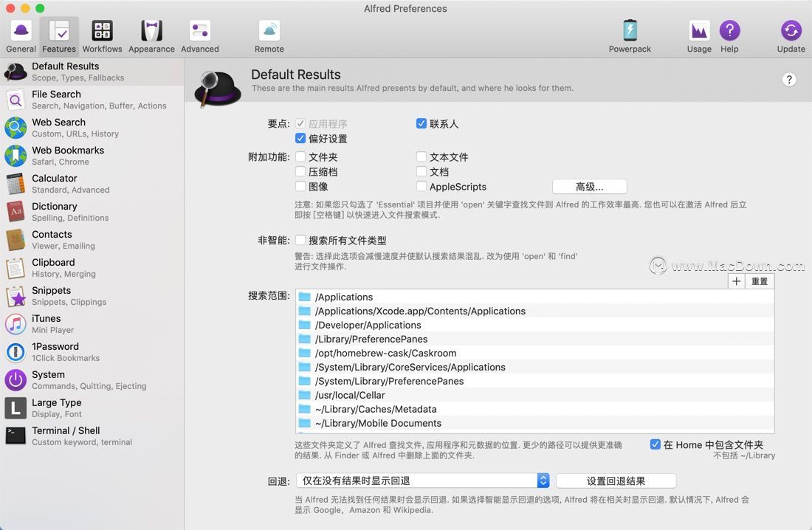Screen dimensions: 812x530
Task: Enable the 图像 checkbox
Action: (300, 186)
